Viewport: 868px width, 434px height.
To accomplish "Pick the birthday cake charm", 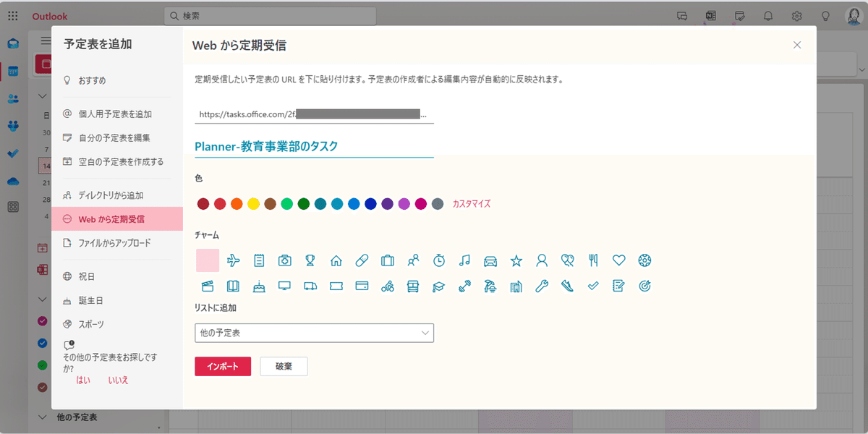I will coord(259,286).
